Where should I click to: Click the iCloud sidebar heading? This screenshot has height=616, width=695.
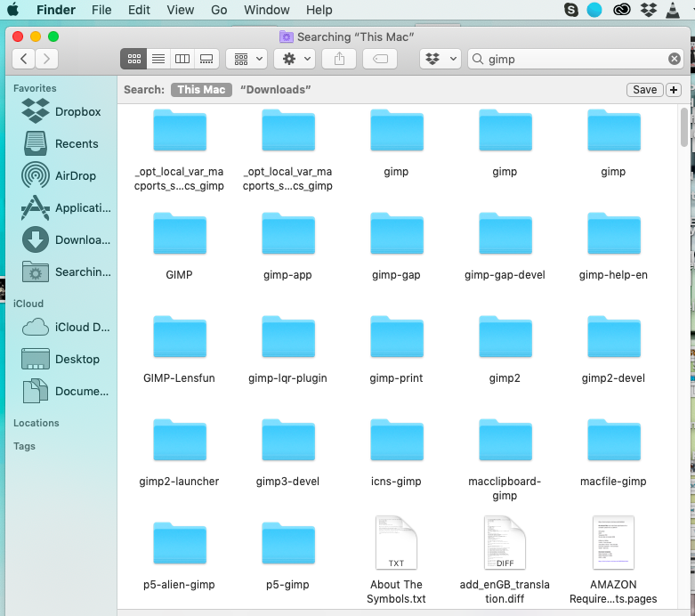coord(28,304)
